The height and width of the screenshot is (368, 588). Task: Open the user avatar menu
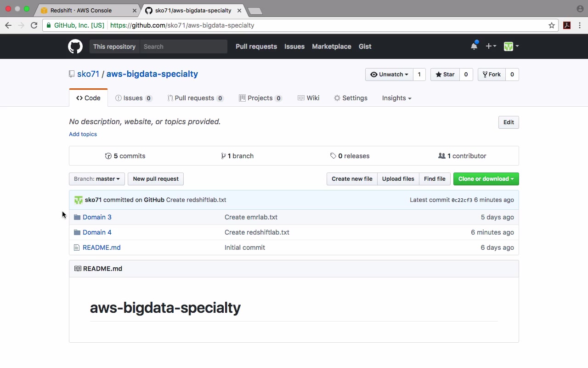511,46
